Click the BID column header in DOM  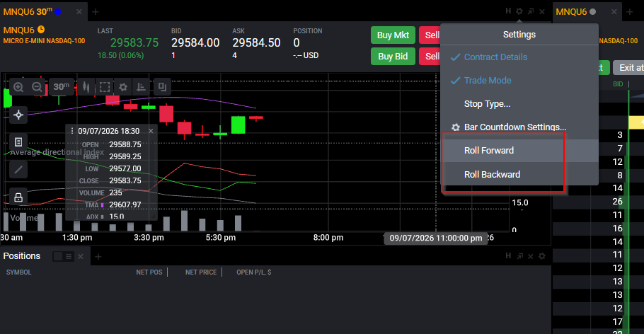click(x=618, y=83)
